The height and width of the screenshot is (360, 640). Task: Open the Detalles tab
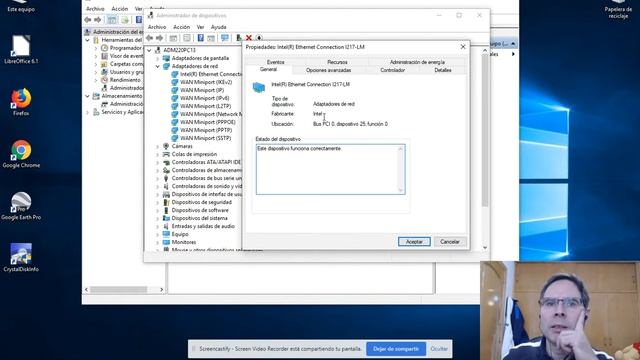point(442,70)
